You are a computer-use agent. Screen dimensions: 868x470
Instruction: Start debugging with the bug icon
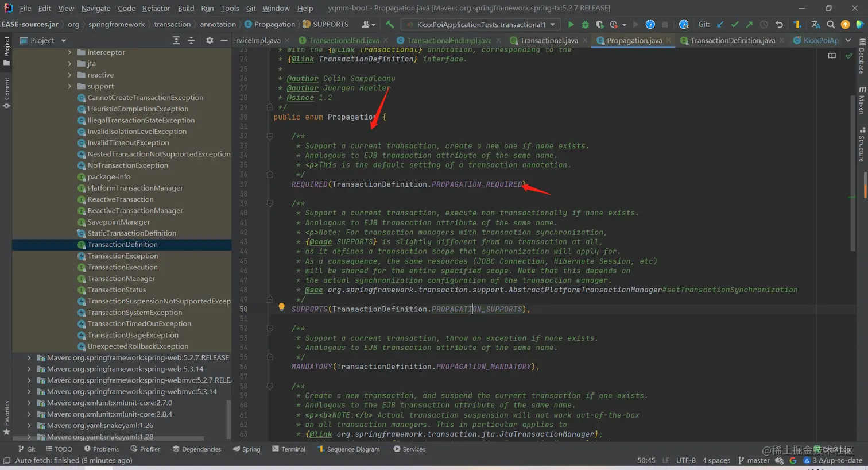(585, 25)
